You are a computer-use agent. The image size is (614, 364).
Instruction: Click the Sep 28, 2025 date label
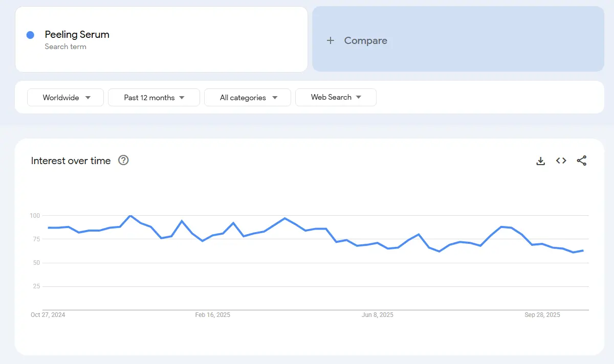pos(542,315)
